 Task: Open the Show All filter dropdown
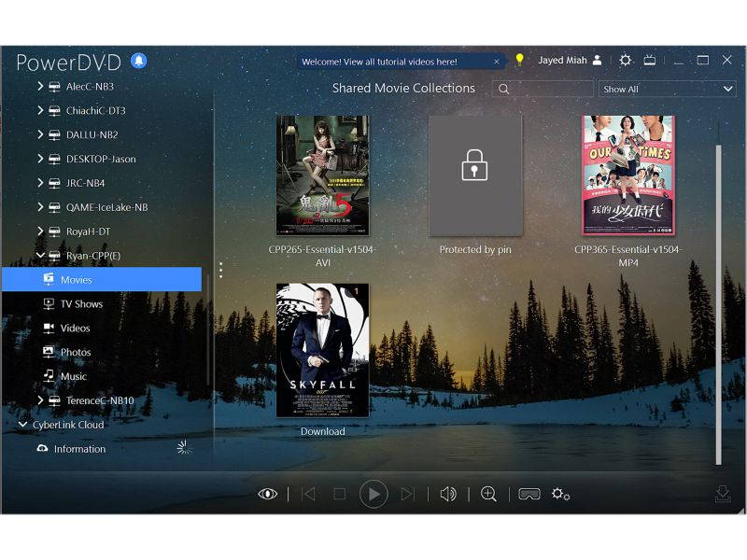pos(667,89)
